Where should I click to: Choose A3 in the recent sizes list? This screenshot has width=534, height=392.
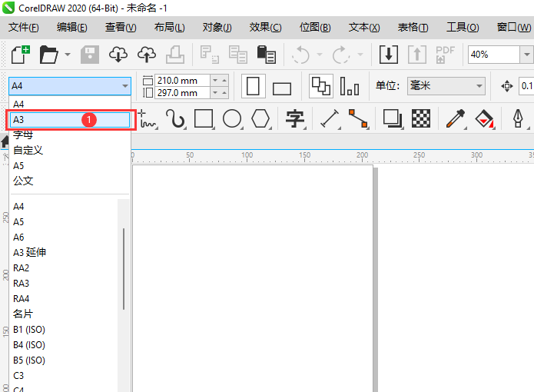pos(70,120)
